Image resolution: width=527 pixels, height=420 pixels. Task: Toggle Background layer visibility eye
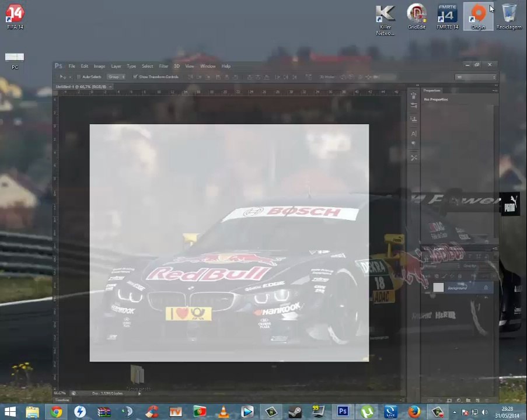[427, 288]
